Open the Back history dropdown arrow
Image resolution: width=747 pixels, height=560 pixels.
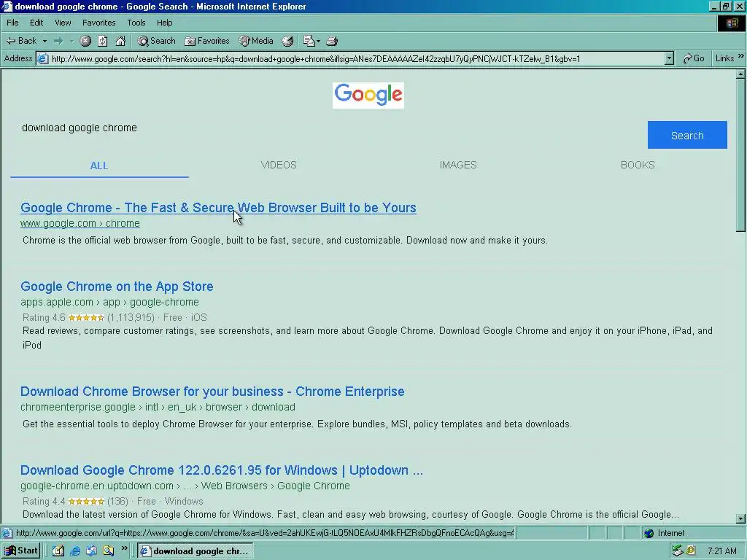[x=44, y=41]
